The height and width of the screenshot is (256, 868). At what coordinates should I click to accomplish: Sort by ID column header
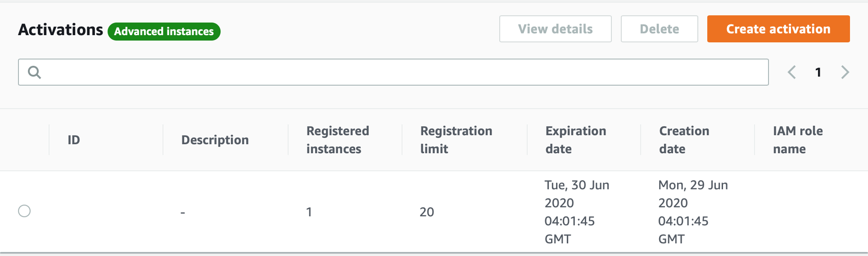click(74, 140)
